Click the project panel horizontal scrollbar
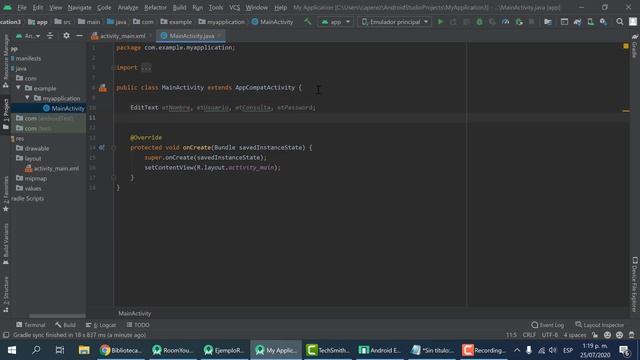 57,316
